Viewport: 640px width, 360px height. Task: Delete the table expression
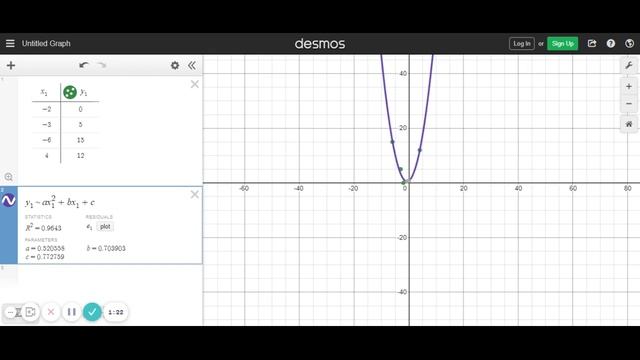click(x=195, y=84)
